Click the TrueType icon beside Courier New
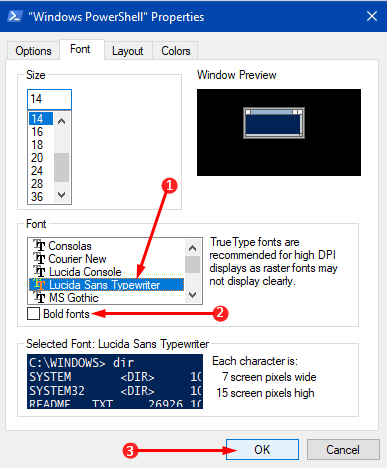Screen dimensions: 387x468 click(x=39, y=259)
